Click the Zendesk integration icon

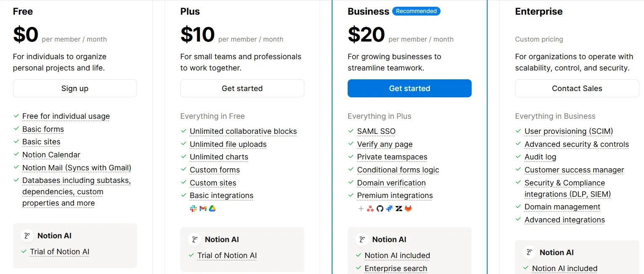click(399, 209)
